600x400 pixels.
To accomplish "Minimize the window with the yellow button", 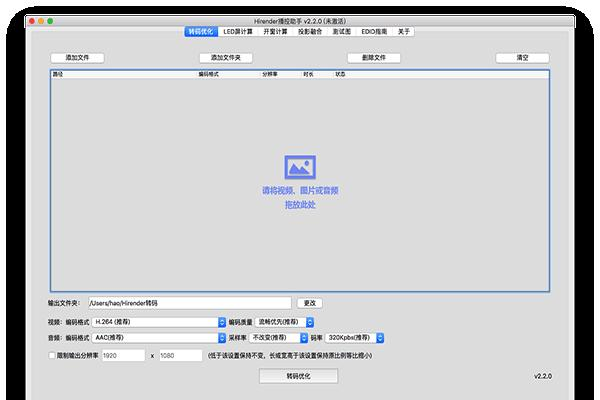I will pyautogui.click(x=41, y=21).
